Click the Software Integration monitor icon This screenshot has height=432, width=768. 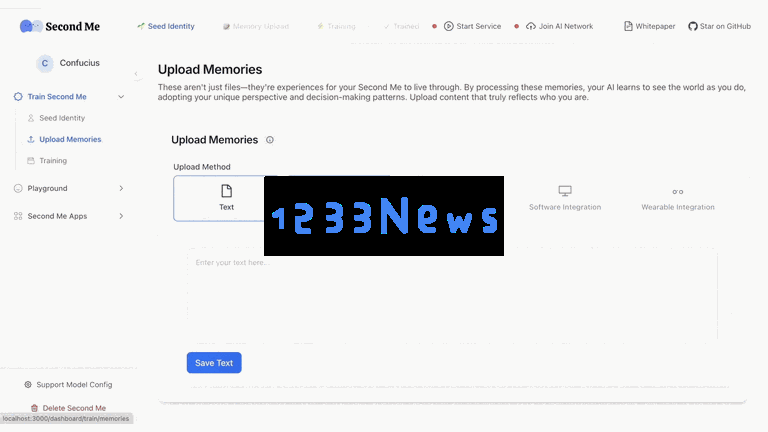point(565,191)
